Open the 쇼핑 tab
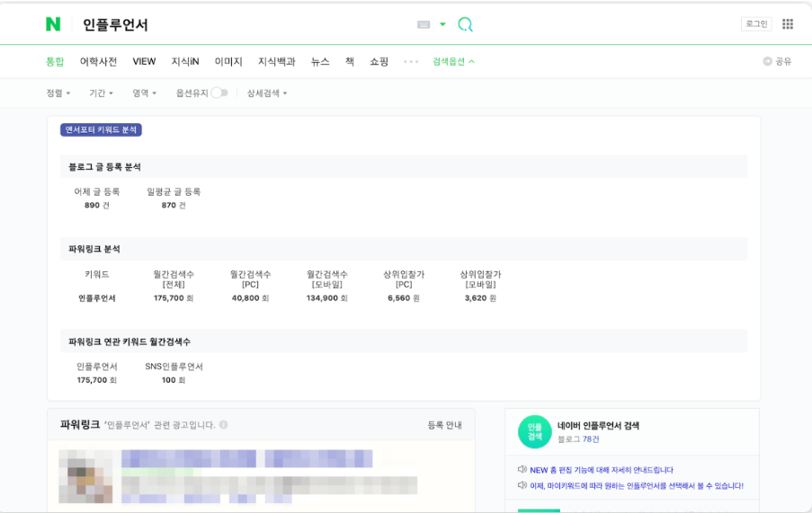 [379, 61]
